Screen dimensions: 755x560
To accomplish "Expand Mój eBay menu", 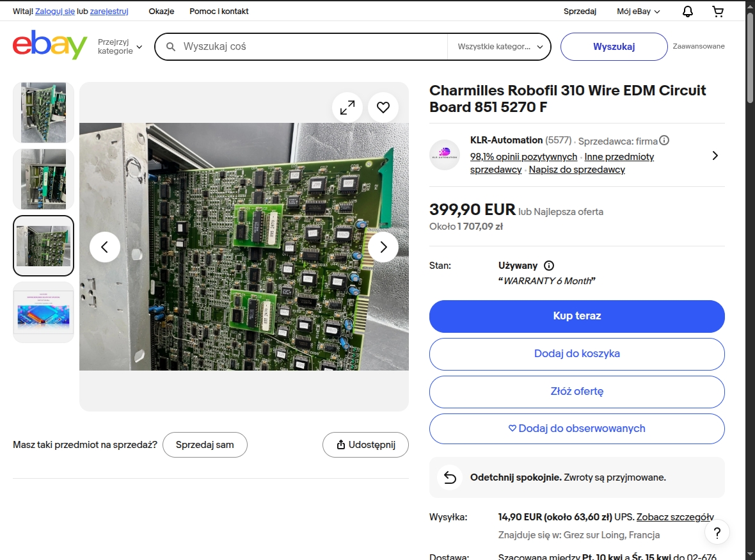I will pos(638,12).
